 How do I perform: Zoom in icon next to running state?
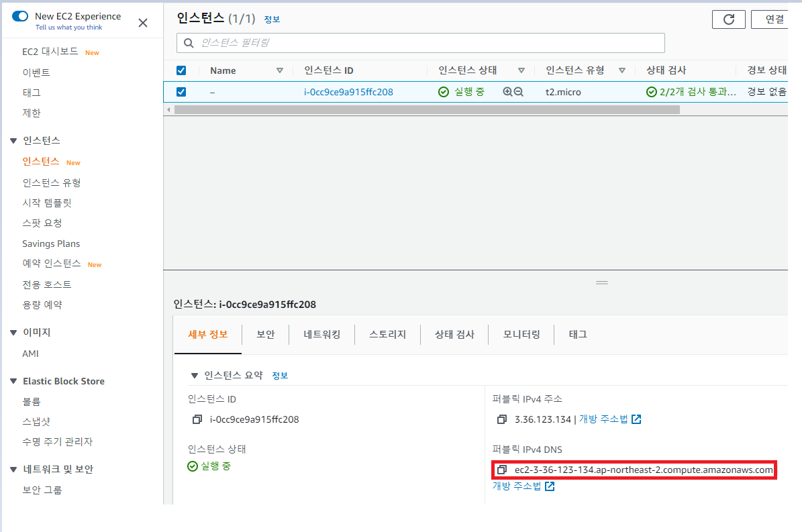[507, 92]
